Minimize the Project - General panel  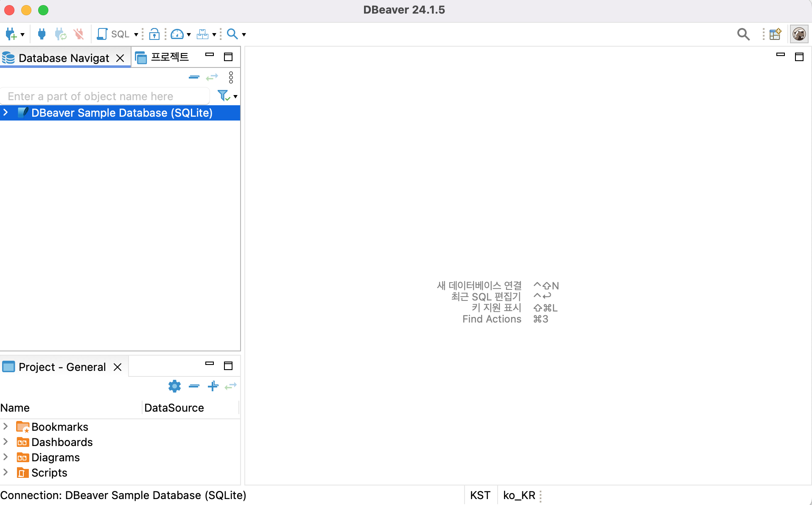click(210, 364)
